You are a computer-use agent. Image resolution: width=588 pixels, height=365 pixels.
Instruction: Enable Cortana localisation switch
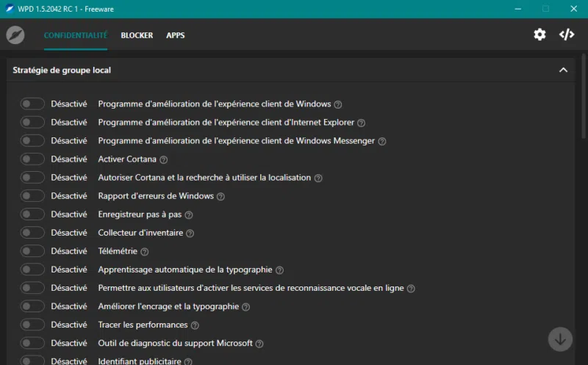(x=32, y=177)
